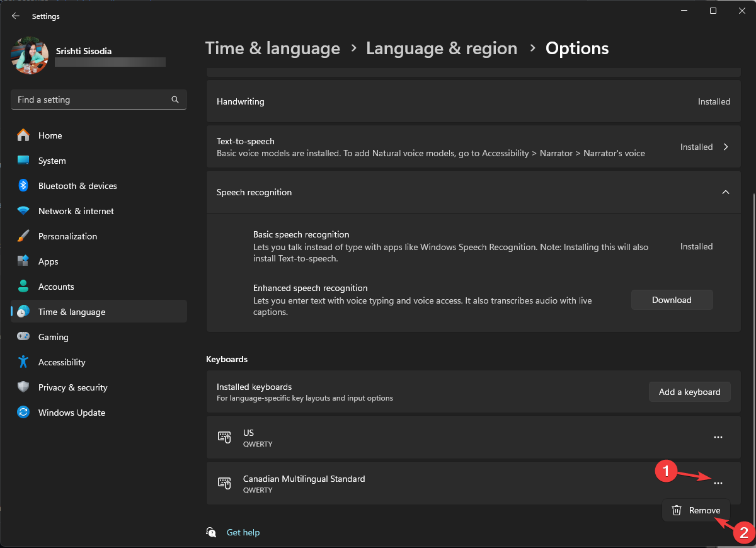This screenshot has width=756, height=548.
Task: Select Remove from the context menu
Action: click(x=696, y=510)
